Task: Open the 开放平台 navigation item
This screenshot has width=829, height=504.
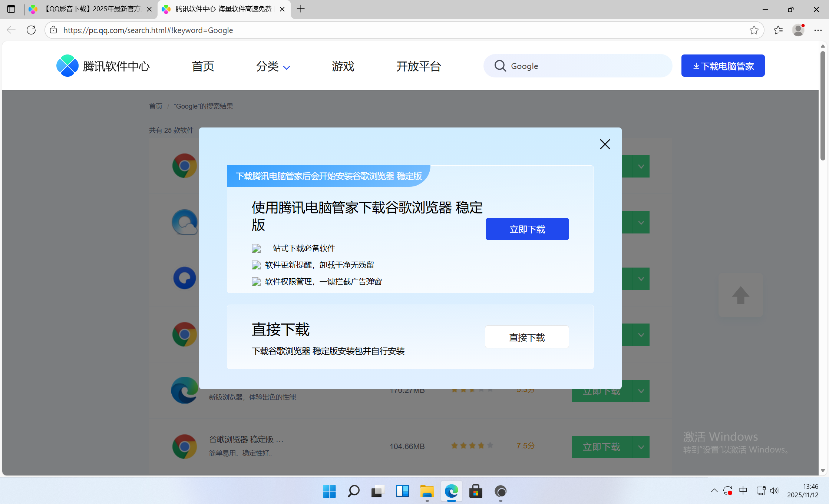Action: pyautogui.click(x=418, y=66)
